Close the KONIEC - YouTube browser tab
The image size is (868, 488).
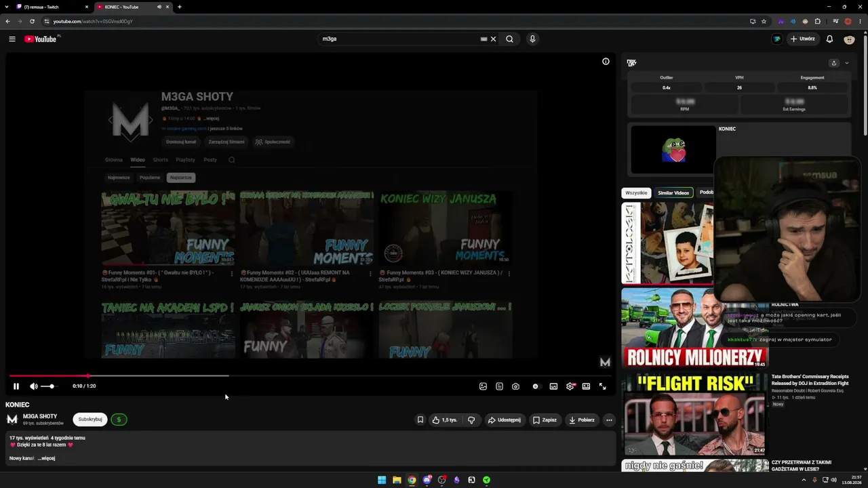[x=167, y=7]
